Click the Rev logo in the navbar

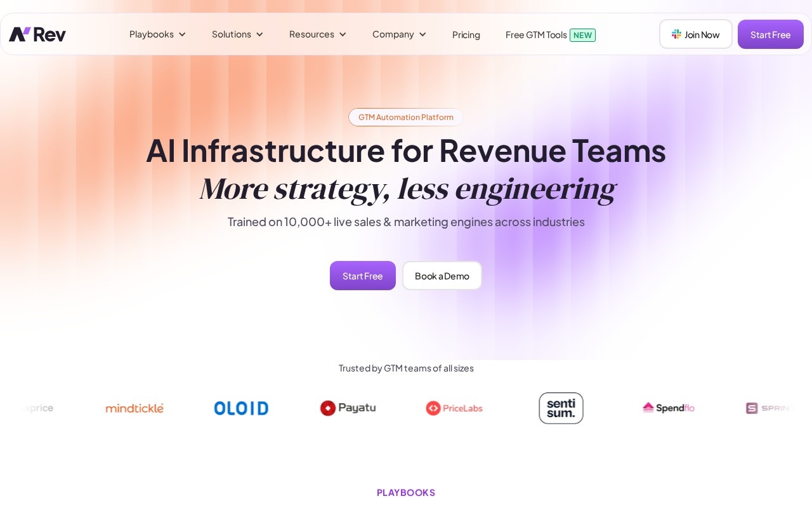37,34
